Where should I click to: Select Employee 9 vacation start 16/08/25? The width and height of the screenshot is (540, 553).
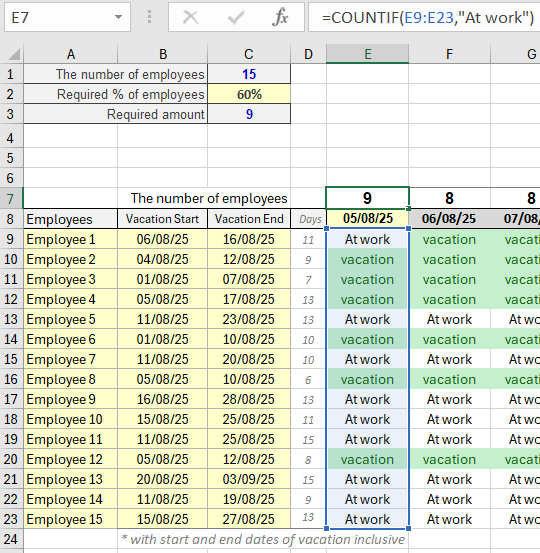click(x=163, y=399)
